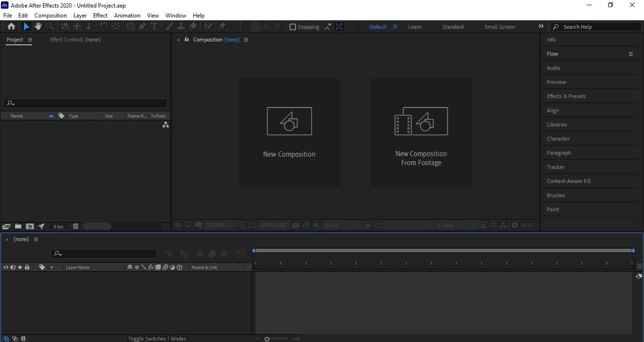Click the New Composition button
The height and width of the screenshot is (342, 644).
[x=289, y=133]
